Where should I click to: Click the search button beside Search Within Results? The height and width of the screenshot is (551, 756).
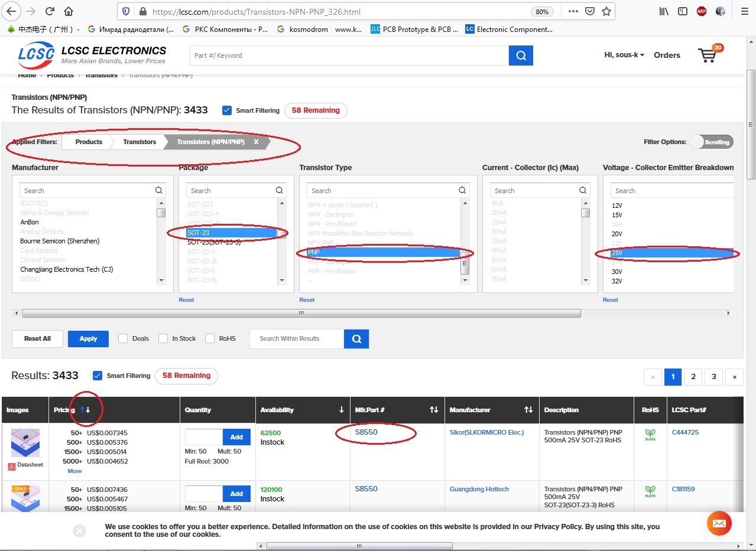(x=356, y=339)
